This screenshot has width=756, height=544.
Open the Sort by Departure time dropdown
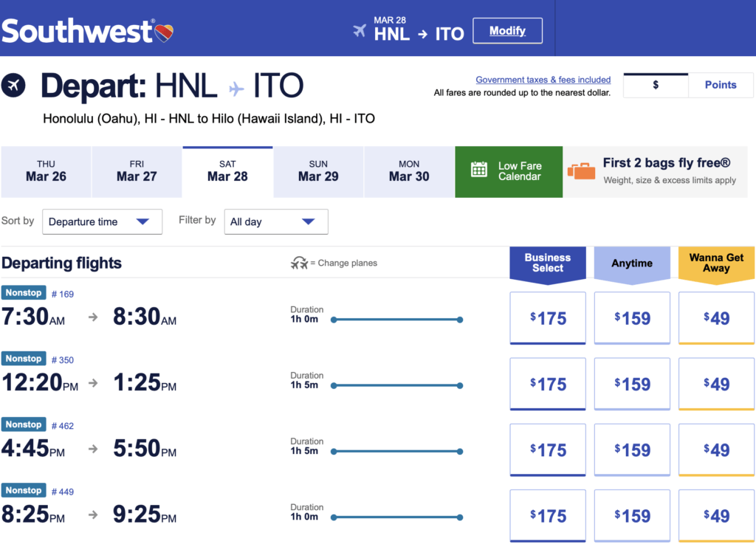(x=102, y=221)
